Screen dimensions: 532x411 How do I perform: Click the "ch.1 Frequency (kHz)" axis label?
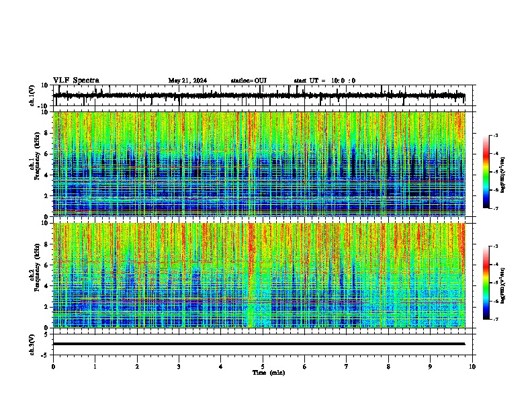tap(34, 156)
